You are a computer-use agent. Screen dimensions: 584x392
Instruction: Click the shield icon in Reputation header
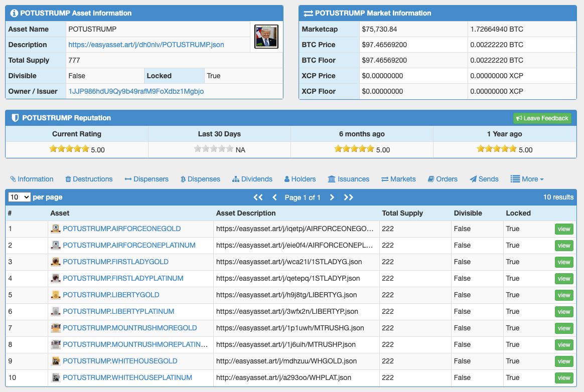pyautogui.click(x=15, y=118)
